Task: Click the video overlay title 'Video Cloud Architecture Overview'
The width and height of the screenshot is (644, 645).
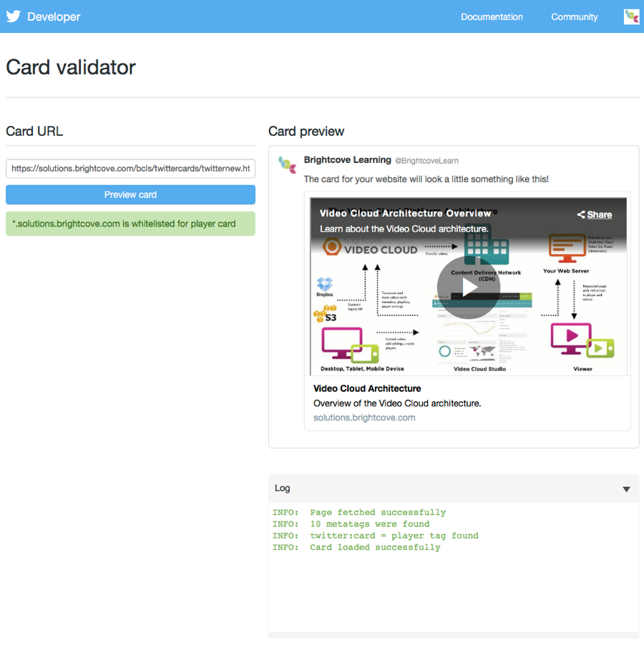Action: point(405,213)
